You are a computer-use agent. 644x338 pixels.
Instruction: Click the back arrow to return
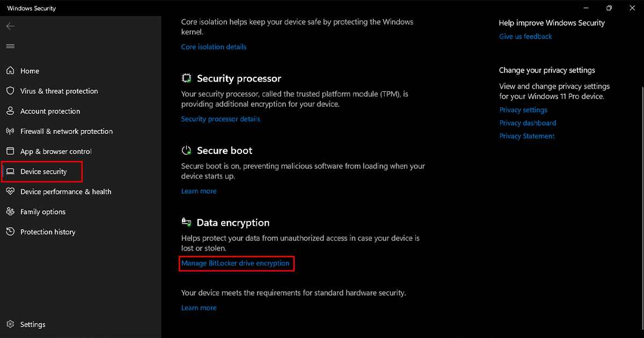pyautogui.click(x=10, y=26)
